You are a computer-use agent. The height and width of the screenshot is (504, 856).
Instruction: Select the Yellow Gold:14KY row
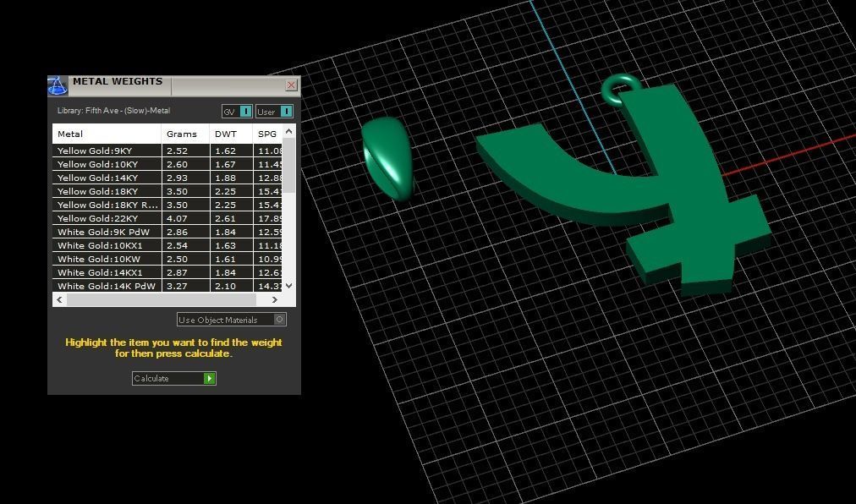pyautogui.click(x=167, y=178)
